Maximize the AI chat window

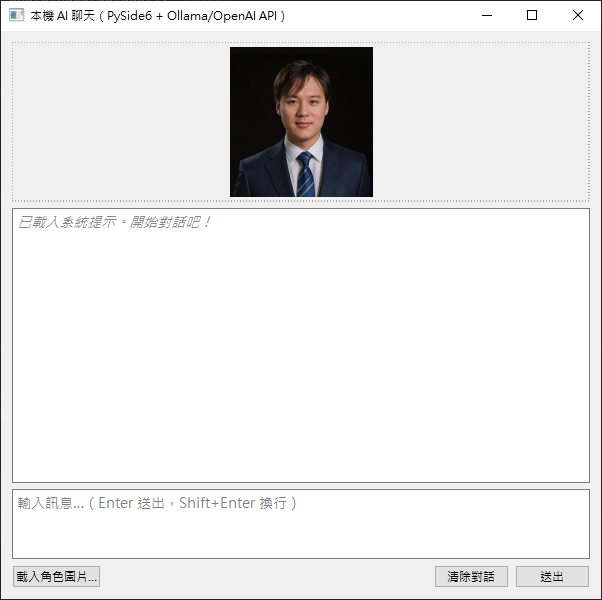[x=532, y=15]
